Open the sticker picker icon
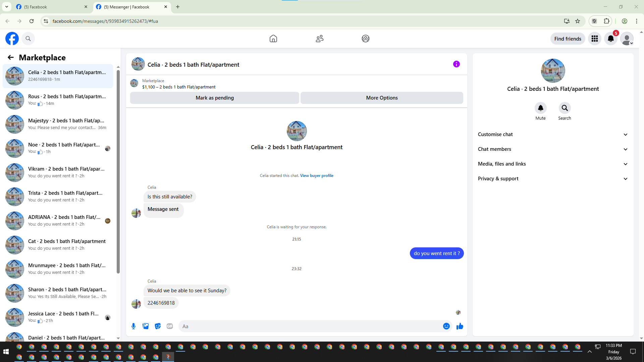Image resolution: width=644 pixels, height=362 pixels. [x=158, y=326]
